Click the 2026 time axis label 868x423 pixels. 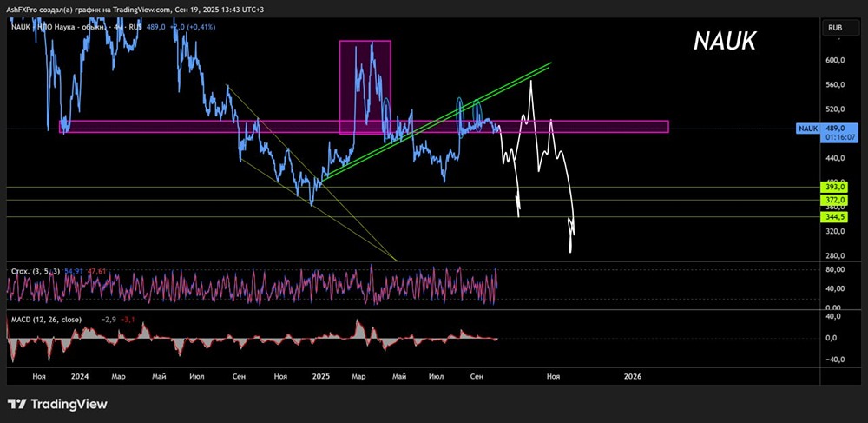point(633,376)
